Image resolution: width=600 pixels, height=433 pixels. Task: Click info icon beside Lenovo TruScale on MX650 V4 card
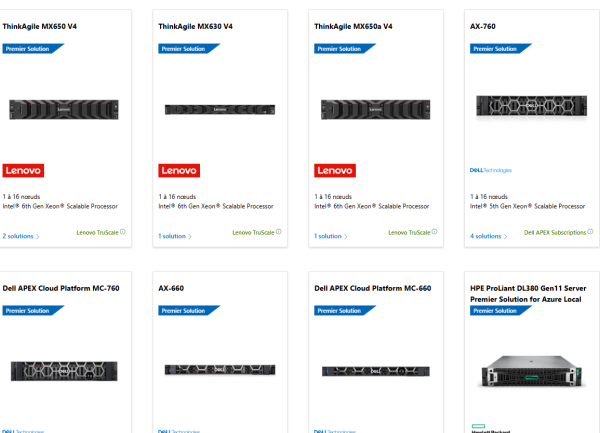122,232
